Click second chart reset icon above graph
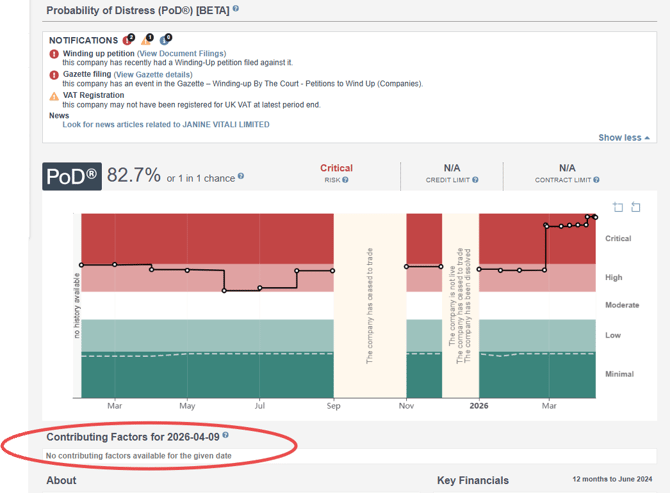Viewport: 670px width, 493px height. (x=635, y=207)
